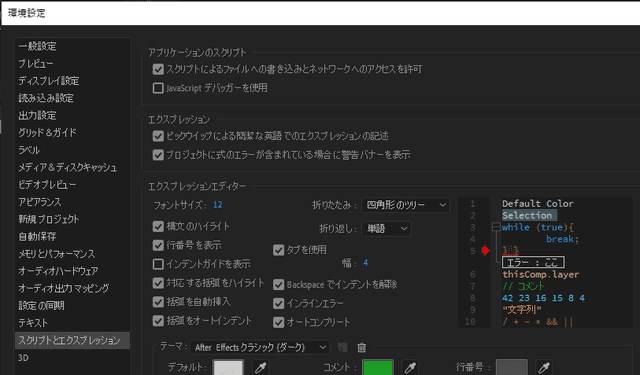The image size is (640, 375).
Task: Select テキスト in the sidebar
Action: (x=72, y=323)
